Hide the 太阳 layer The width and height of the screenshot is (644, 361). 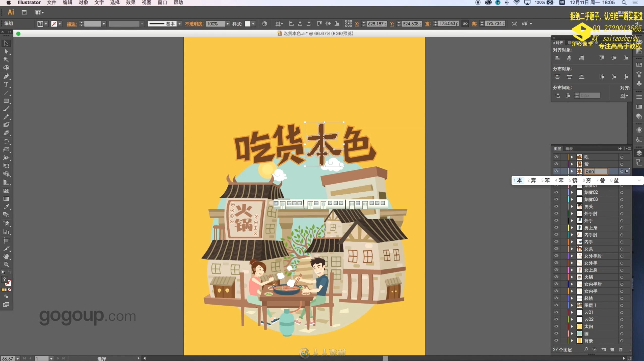[x=556, y=326]
